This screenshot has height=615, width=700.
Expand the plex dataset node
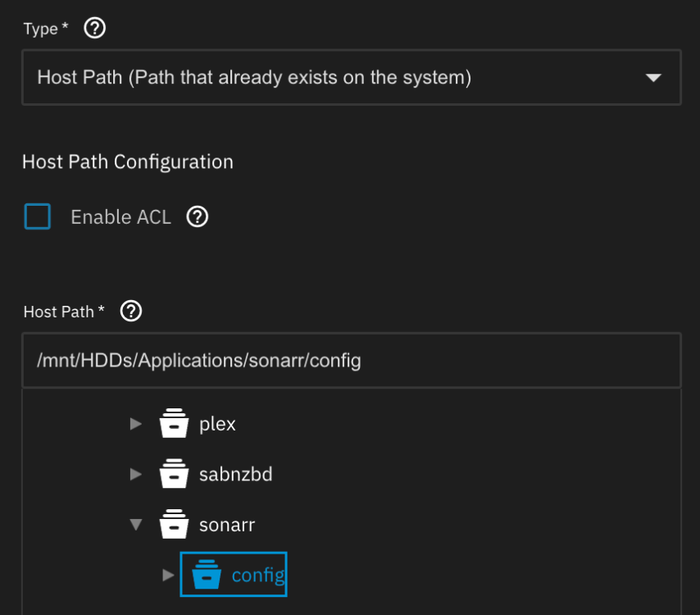[135, 423]
